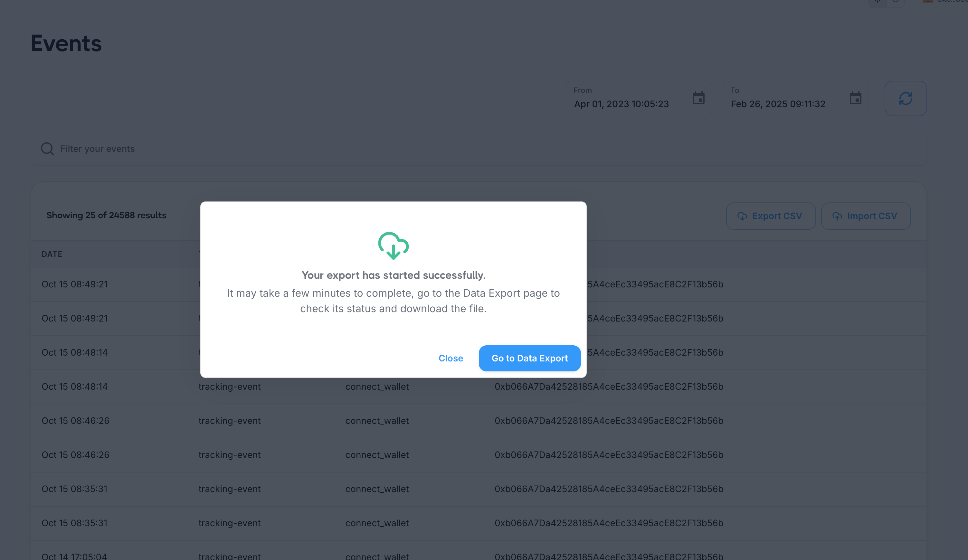968x560 pixels.
Task: Select the Oct 14 17:05:04 event row
Action: [x=74, y=556]
